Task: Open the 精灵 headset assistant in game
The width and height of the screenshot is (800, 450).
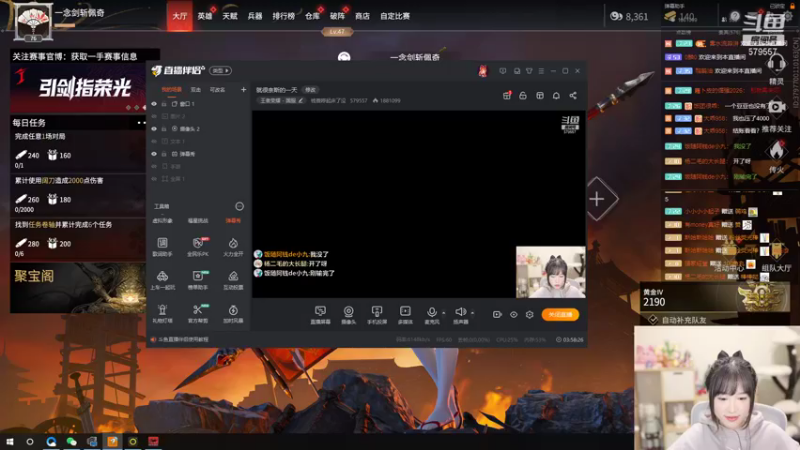Action: click(776, 70)
